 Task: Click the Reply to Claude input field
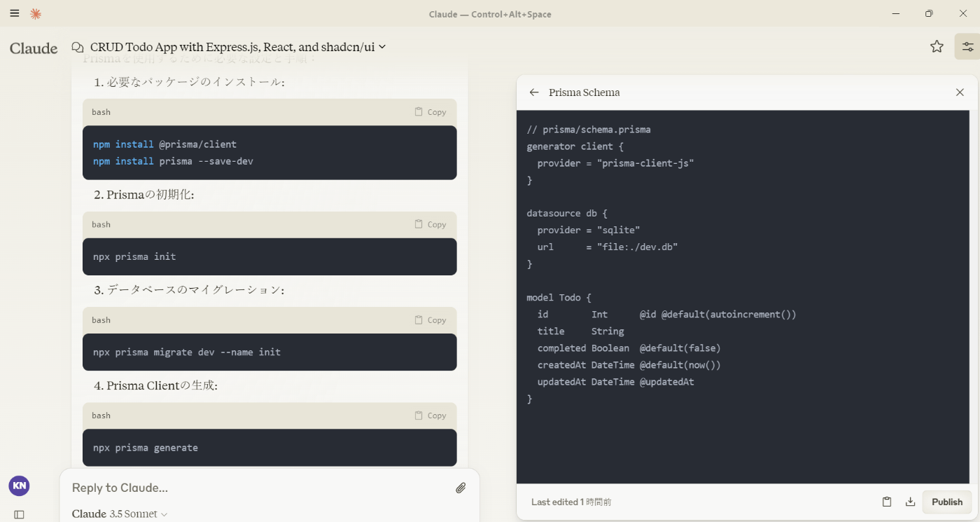click(x=259, y=488)
